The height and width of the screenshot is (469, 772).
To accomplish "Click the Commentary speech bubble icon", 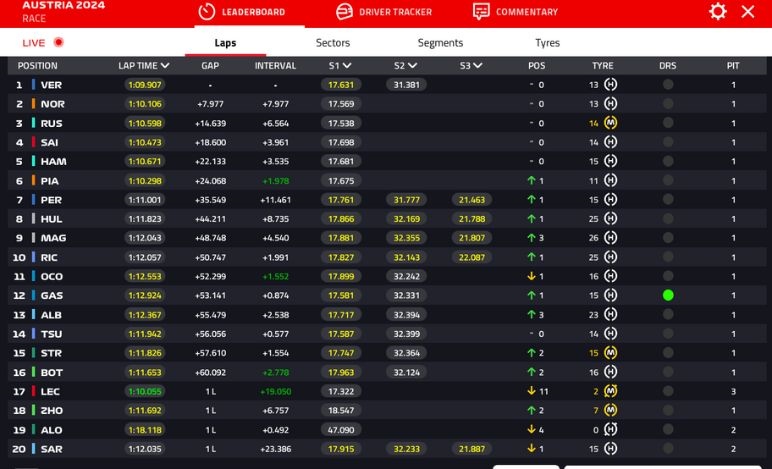I will tap(481, 12).
